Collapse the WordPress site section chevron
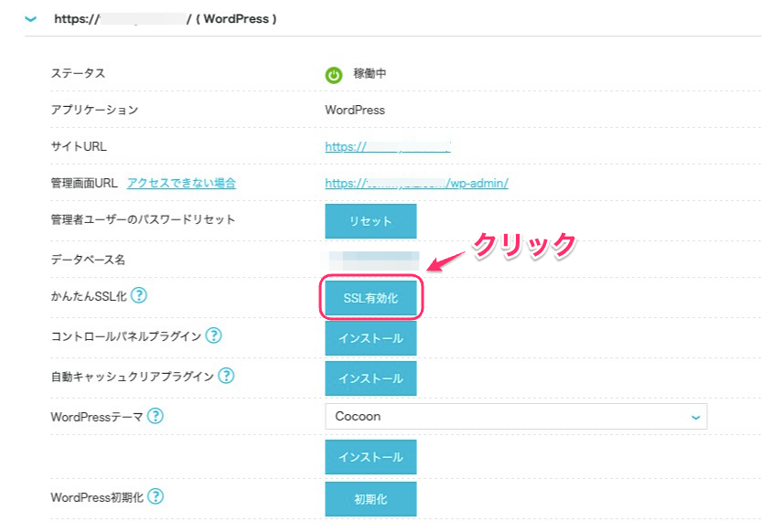This screenshot has width=762, height=532. click(31, 18)
